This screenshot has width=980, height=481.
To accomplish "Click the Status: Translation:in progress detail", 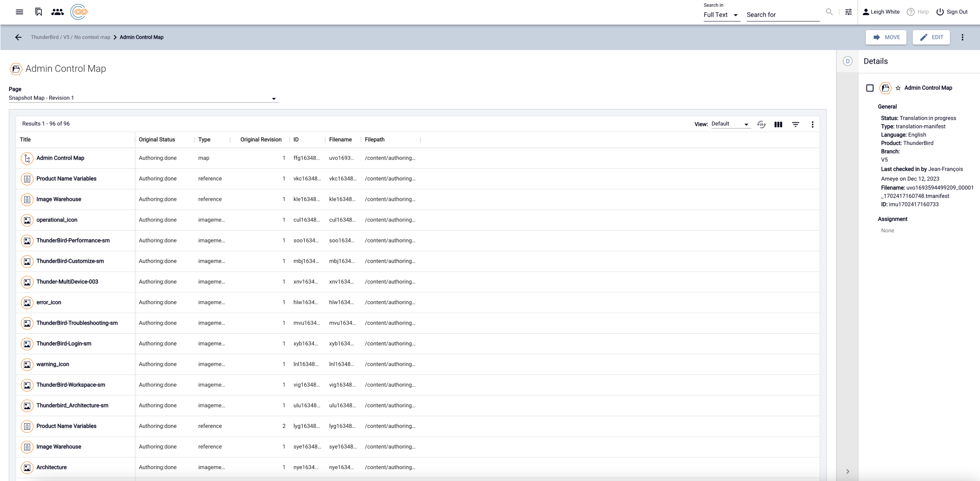I will (x=918, y=118).
